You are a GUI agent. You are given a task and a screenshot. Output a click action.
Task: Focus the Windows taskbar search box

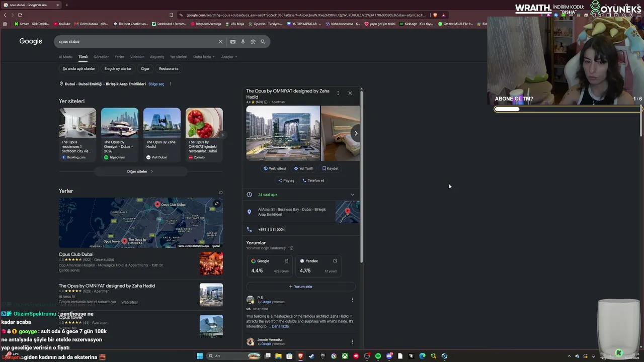tap(233, 356)
